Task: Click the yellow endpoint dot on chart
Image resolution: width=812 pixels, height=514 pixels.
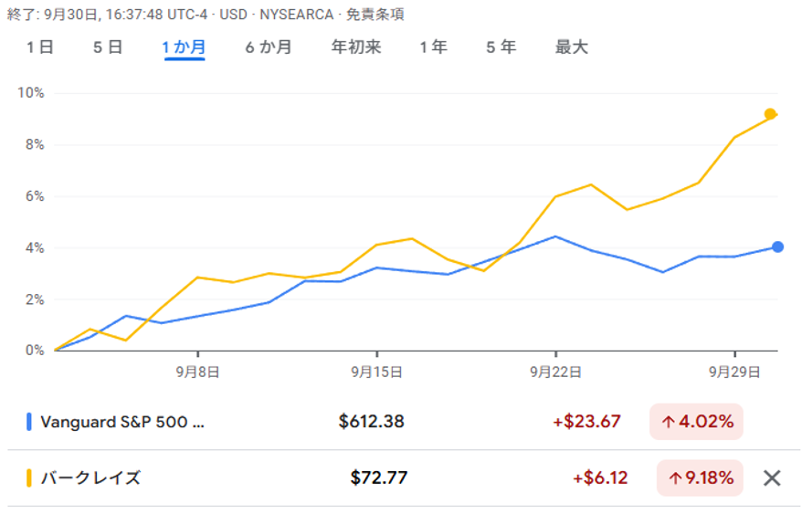Action: [770, 114]
